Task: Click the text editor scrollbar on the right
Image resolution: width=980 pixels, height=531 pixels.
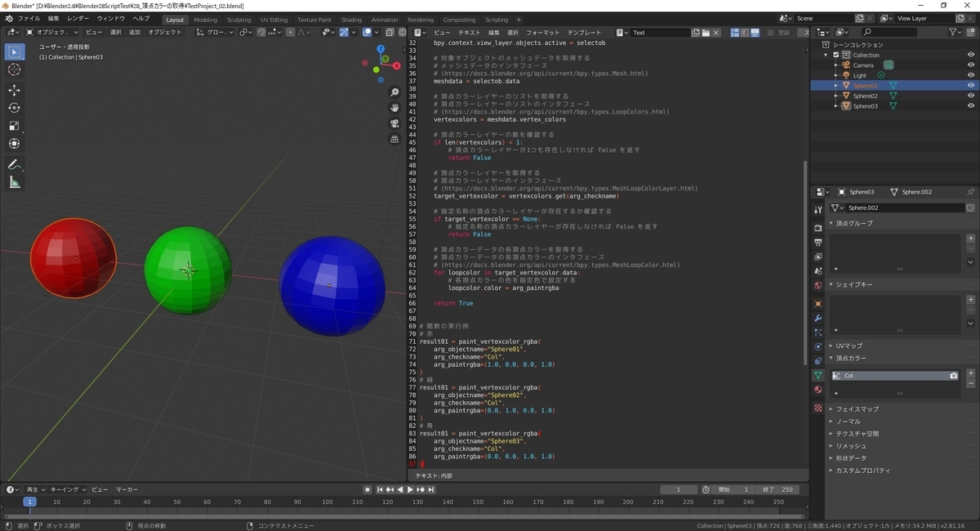Action: 804,245
